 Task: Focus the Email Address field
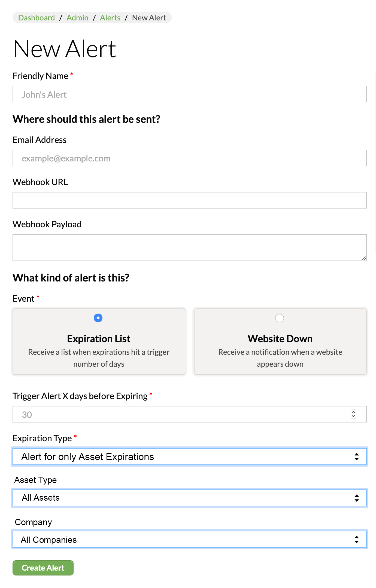tap(190, 158)
